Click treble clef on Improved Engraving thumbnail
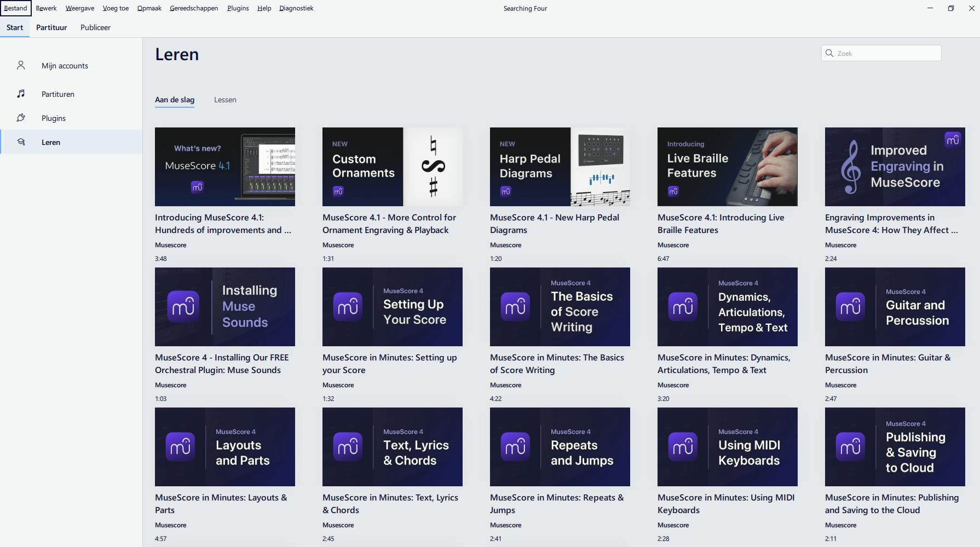The width and height of the screenshot is (980, 547). point(850,167)
